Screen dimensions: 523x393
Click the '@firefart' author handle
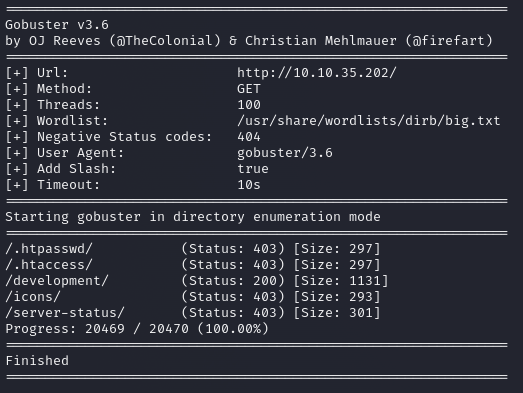point(449,41)
